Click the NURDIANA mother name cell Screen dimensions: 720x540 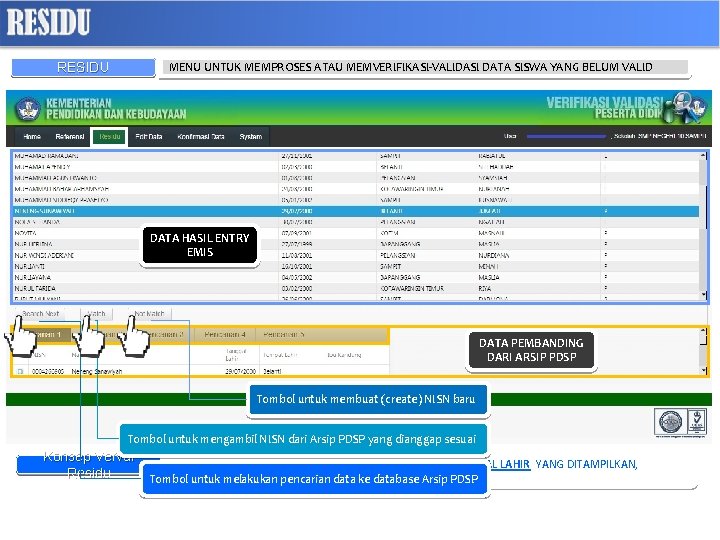click(494, 255)
